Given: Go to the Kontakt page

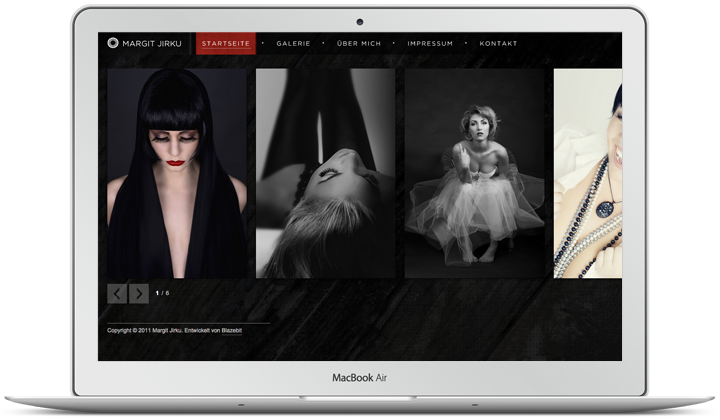Looking at the screenshot, I should (498, 44).
